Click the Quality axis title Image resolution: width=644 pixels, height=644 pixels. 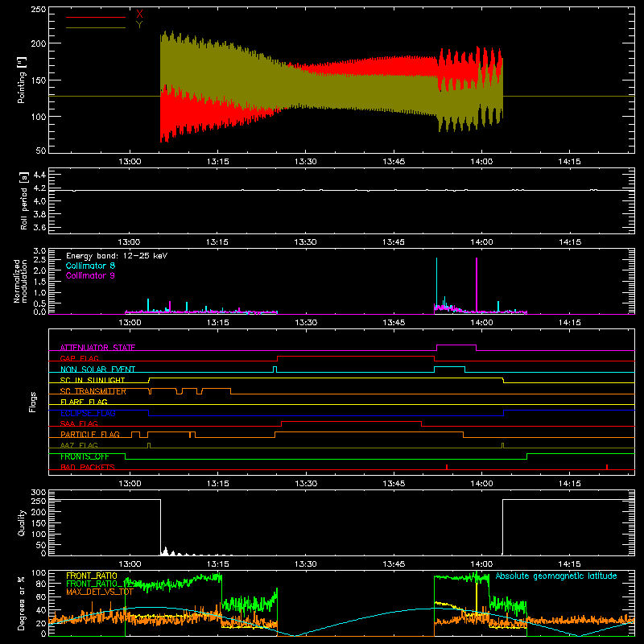click(x=22, y=522)
